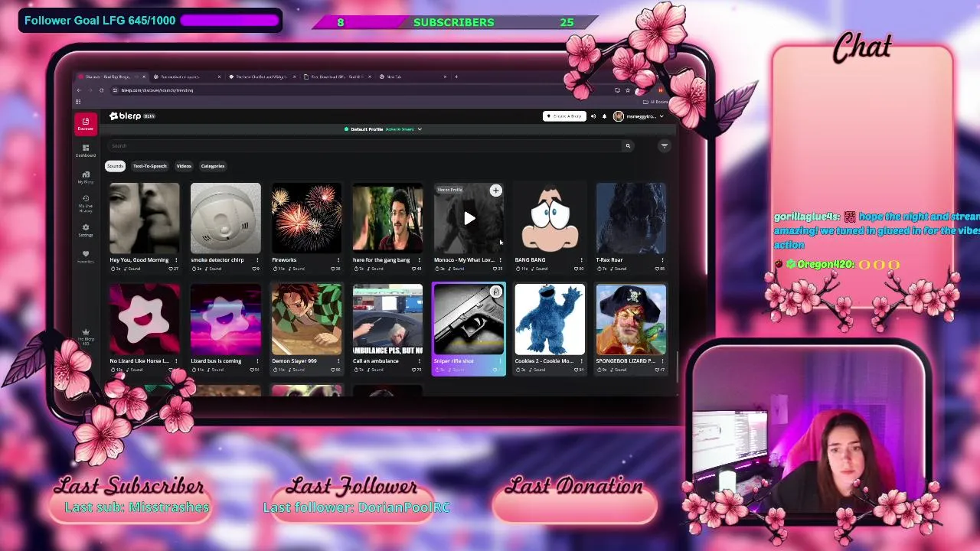980x551 pixels.
Task: Like the Hey You, Good Morning sound
Action: click(172, 269)
